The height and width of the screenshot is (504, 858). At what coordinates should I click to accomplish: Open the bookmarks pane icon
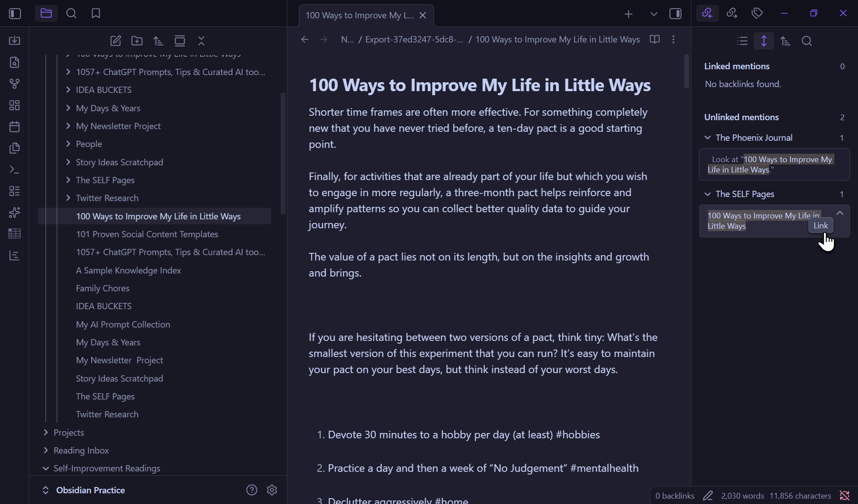pos(96,13)
